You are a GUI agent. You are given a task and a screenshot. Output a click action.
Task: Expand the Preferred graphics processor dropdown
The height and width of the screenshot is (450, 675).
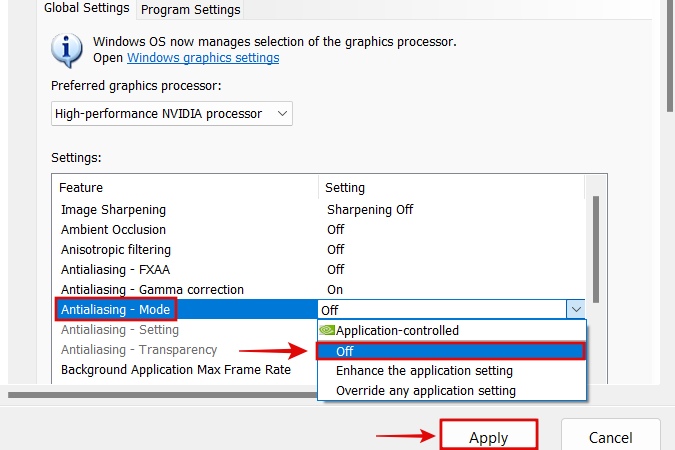(171, 114)
